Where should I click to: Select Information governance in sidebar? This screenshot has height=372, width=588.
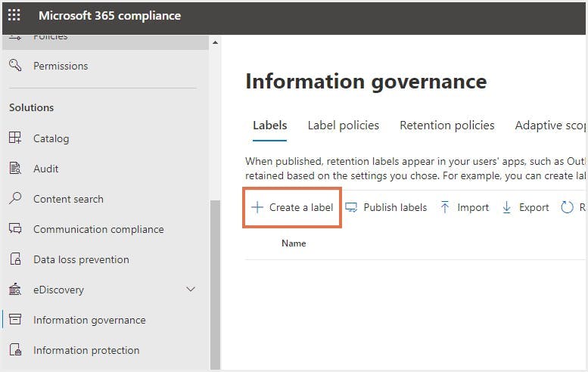coord(89,321)
